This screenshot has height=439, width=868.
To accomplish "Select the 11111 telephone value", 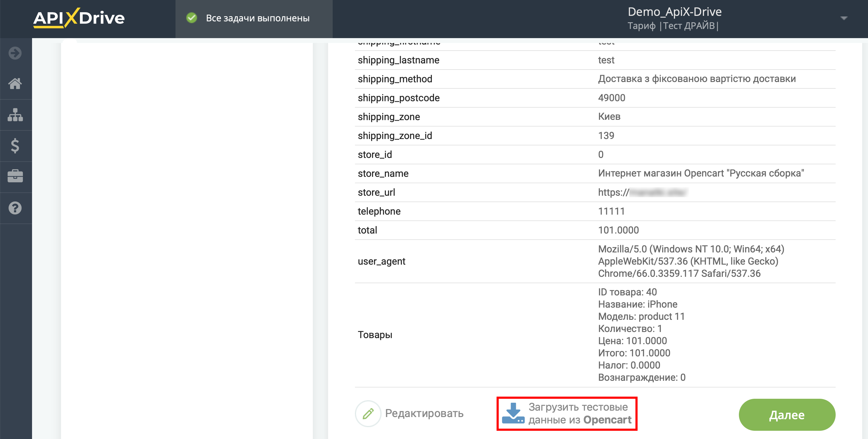I will (611, 211).
